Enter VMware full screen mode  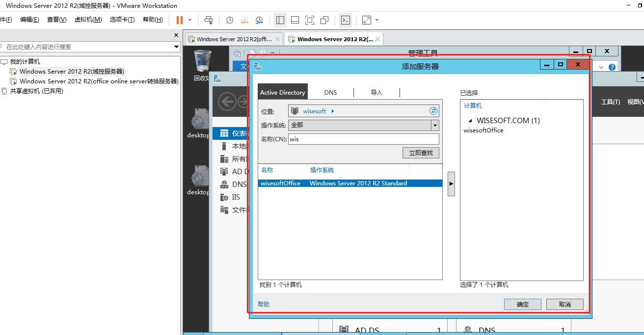click(310, 20)
